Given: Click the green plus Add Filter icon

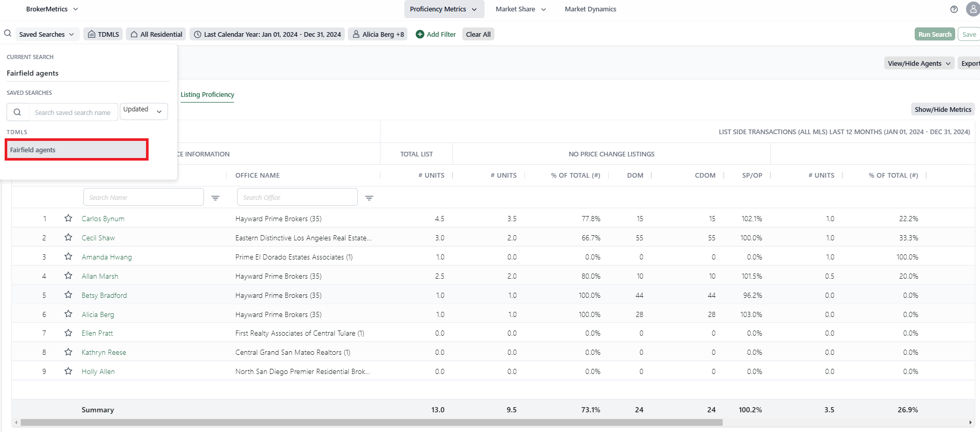Looking at the screenshot, I should pyautogui.click(x=420, y=34).
